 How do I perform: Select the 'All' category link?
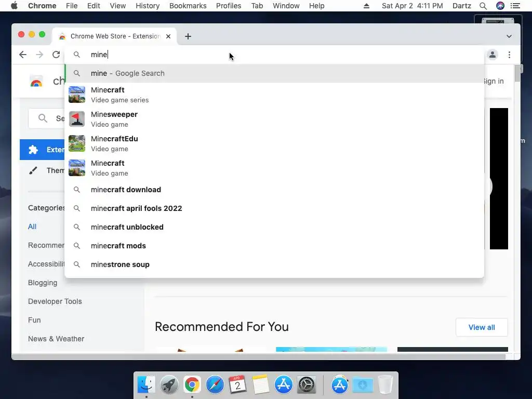click(x=32, y=227)
